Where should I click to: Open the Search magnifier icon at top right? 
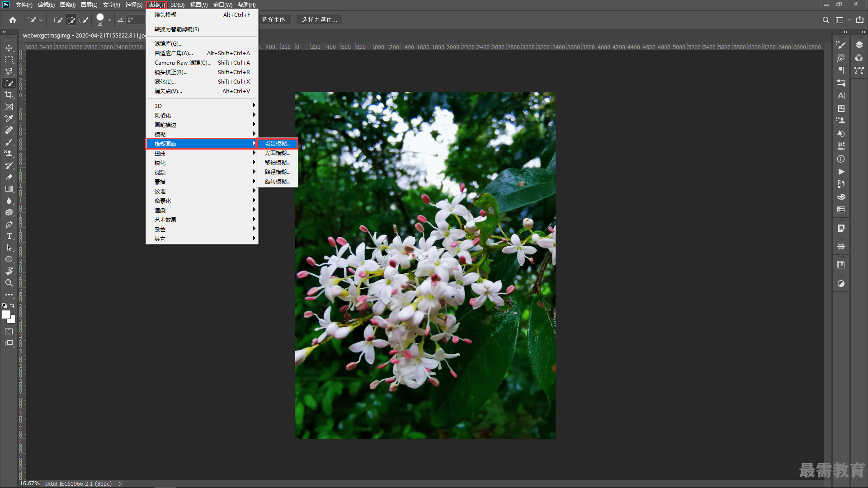pyautogui.click(x=826, y=20)
